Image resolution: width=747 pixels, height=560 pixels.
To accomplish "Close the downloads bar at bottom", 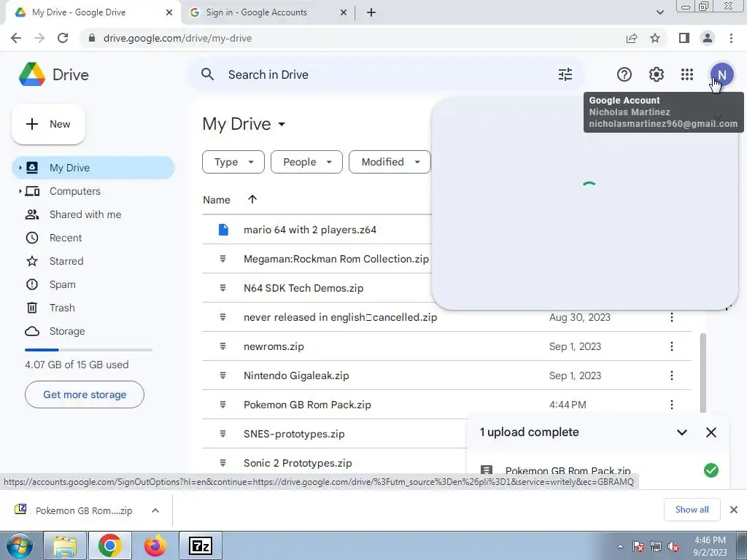I will pyautogui.click(x=734, y=510).
